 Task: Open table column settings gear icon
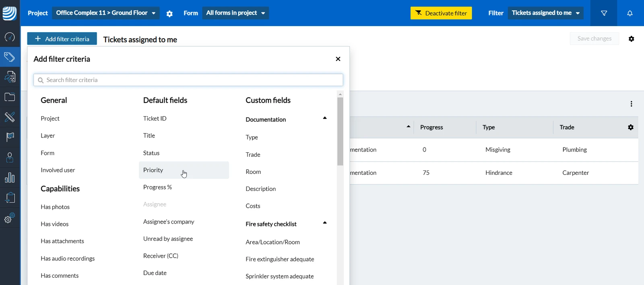(631, 127)
